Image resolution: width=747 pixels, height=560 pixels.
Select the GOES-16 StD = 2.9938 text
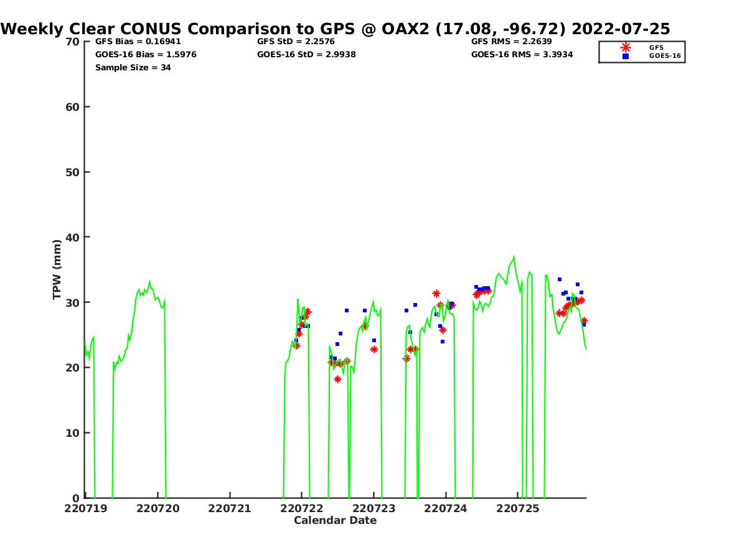pos(306,55)
